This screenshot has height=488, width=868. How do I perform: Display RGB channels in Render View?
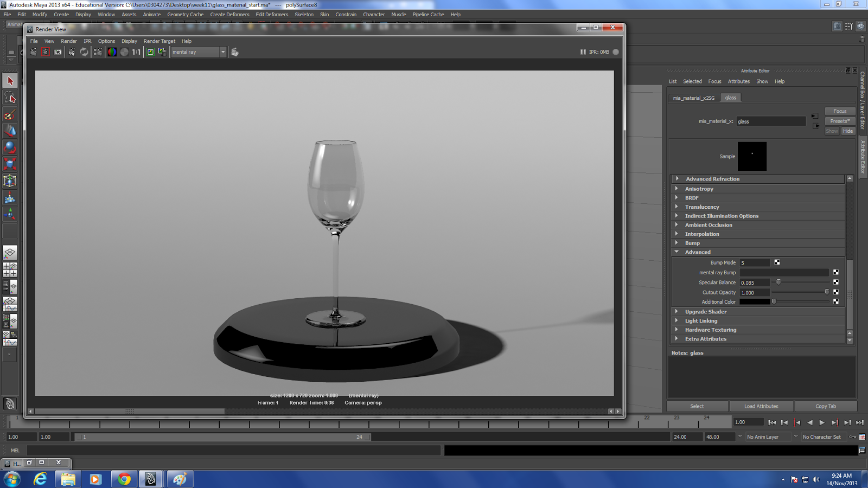[x=112, y=52]
